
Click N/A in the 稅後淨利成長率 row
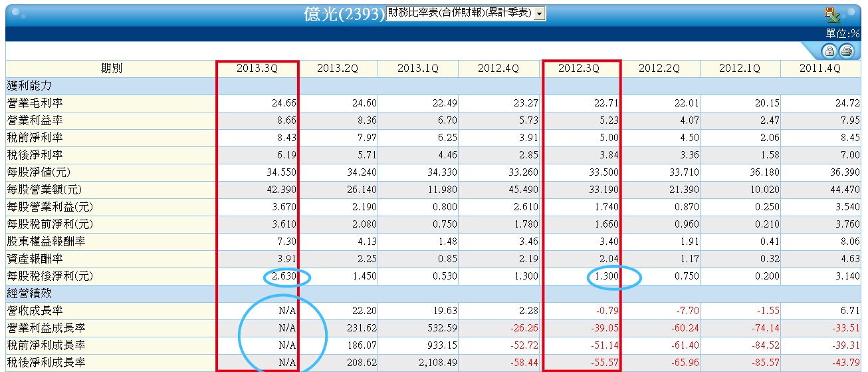(287, 363)
